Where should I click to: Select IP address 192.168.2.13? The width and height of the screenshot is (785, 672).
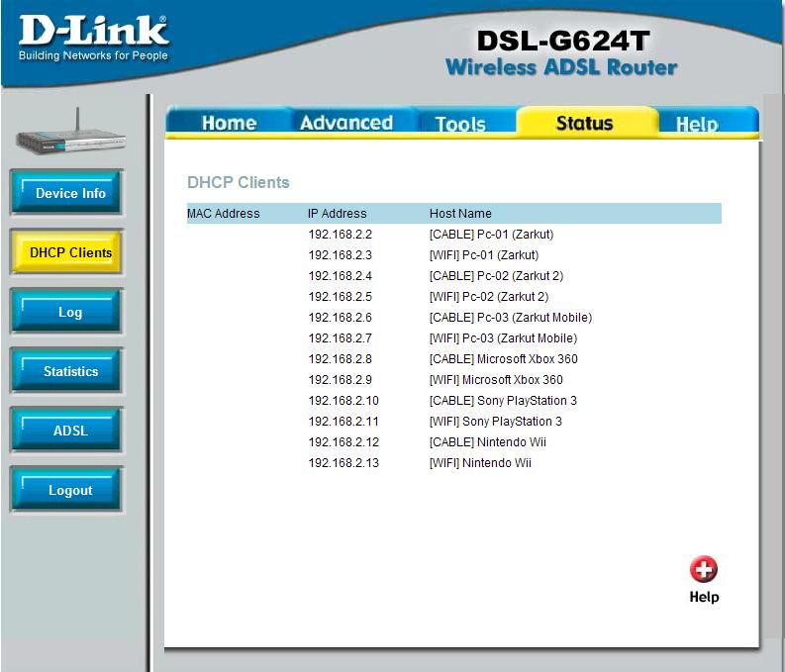point(343,463)
